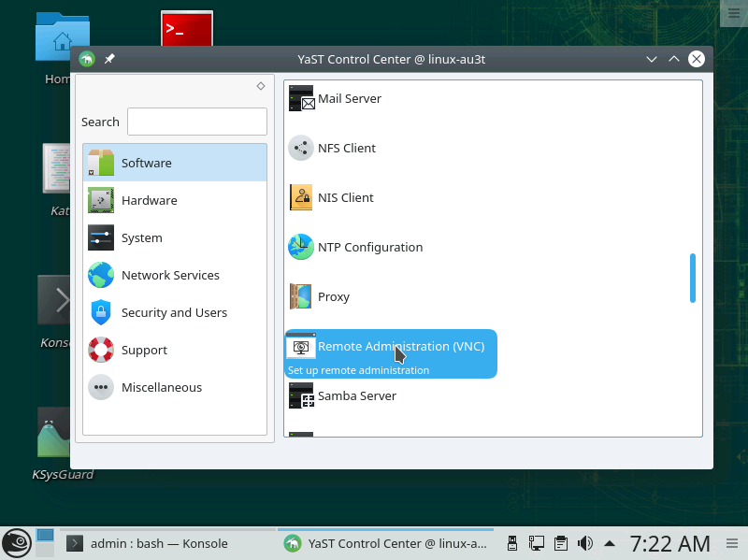Click the Search input field
The height and width of the screenshot is (560, 748).
(197, 122)
